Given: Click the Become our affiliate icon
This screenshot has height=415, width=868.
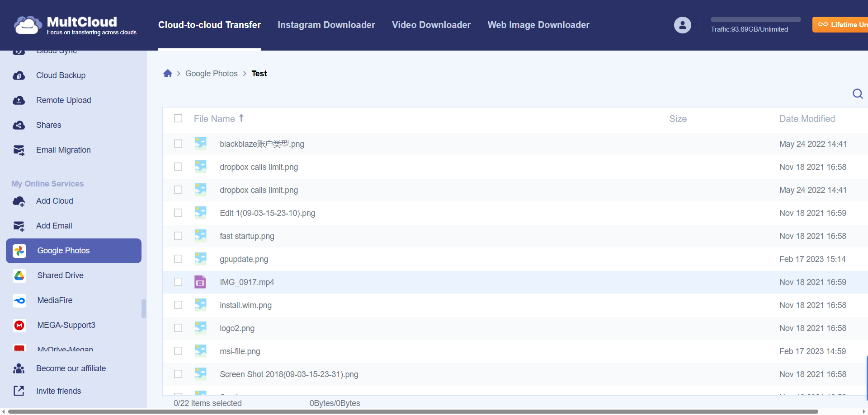Looking at the screenshot, I should coord(19,368).
